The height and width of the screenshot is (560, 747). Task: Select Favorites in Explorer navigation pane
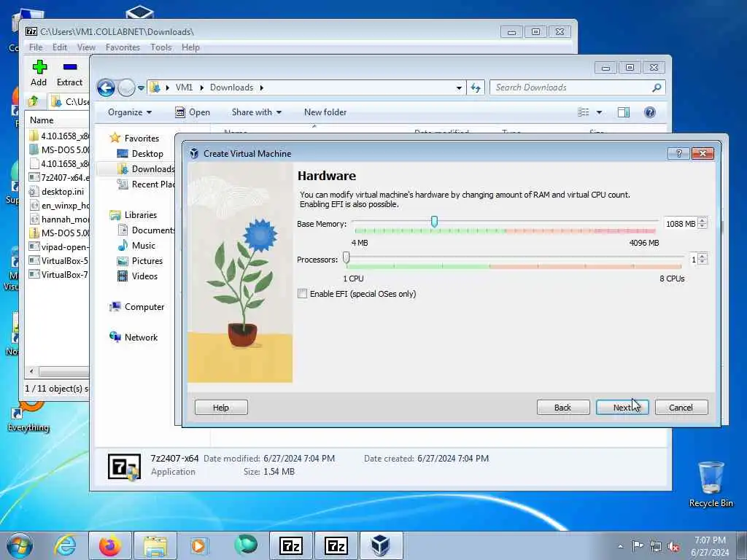click(135, 138)
